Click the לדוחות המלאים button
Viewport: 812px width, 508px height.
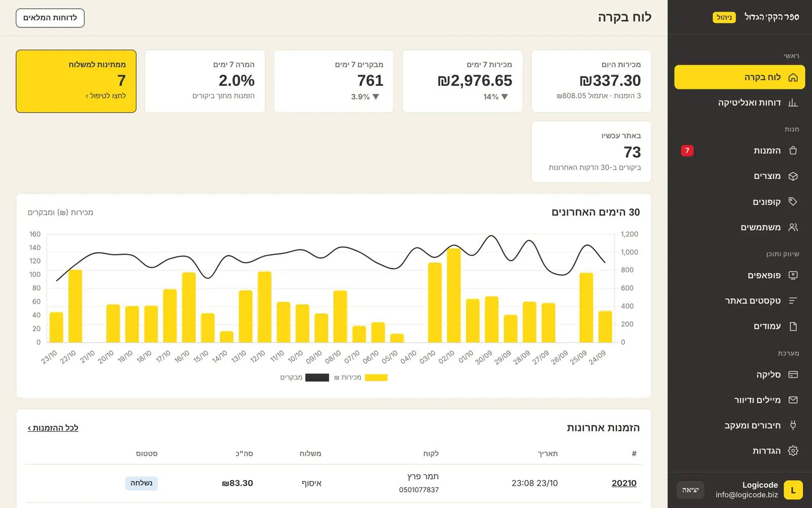pos(50,18)
